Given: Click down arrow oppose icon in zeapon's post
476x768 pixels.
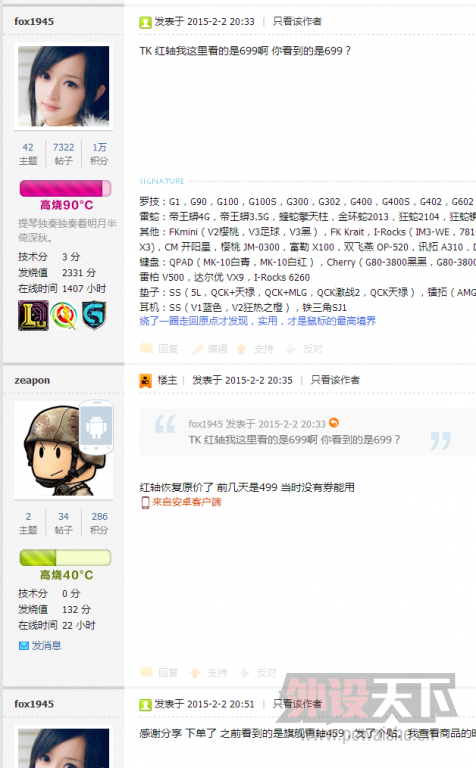Looking at the screenshot, I should [x=244, y=673].
